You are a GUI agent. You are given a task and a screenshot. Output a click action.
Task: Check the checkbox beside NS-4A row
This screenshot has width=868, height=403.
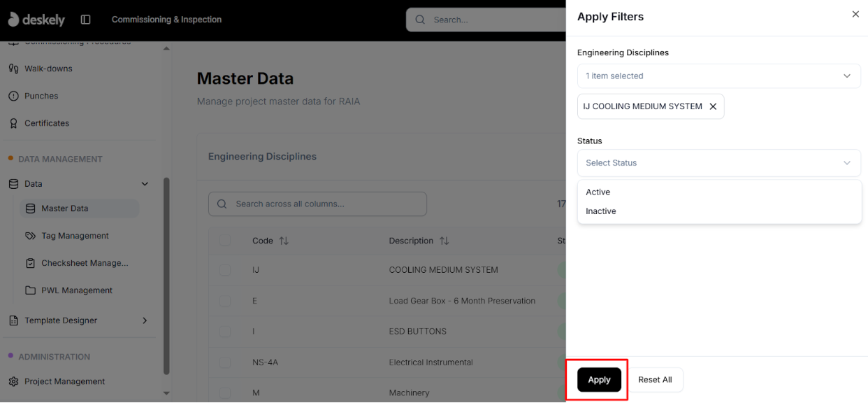[226, 362]
